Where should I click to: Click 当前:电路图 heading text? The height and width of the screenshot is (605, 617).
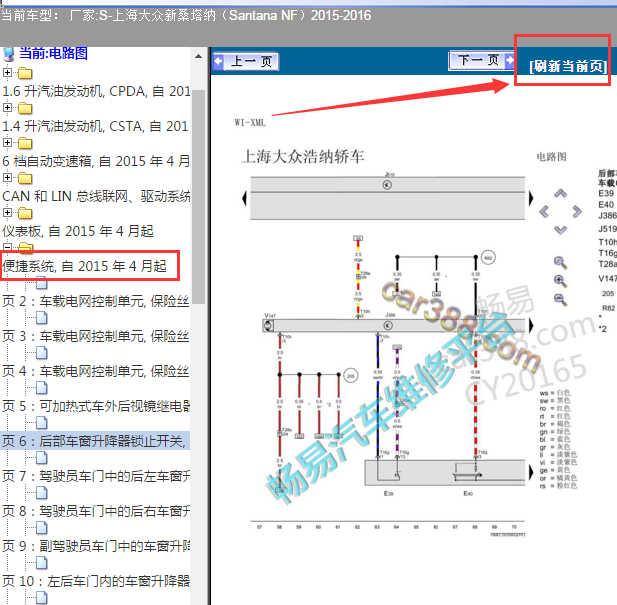coord(54,53)
